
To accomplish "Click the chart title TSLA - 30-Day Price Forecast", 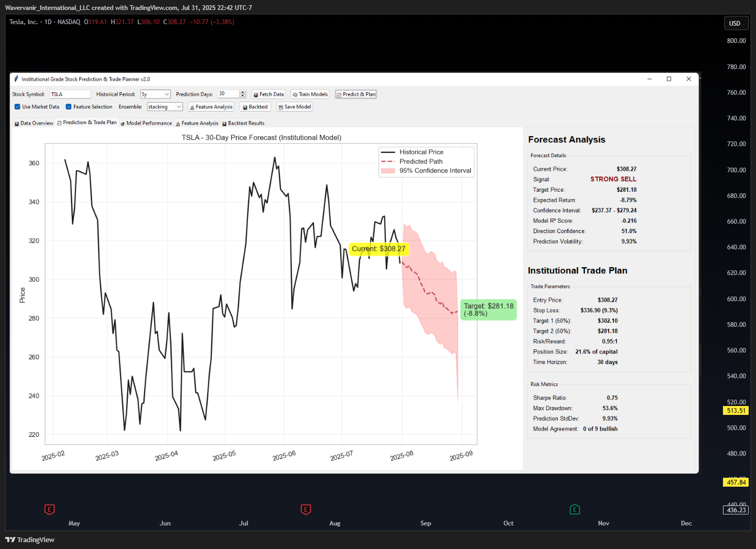I will (x=262, y=138).
